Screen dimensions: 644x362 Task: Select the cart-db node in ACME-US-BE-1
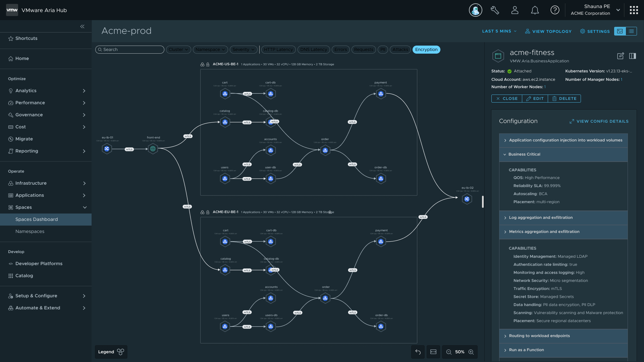pyautogui.click(x=271, y=94)
